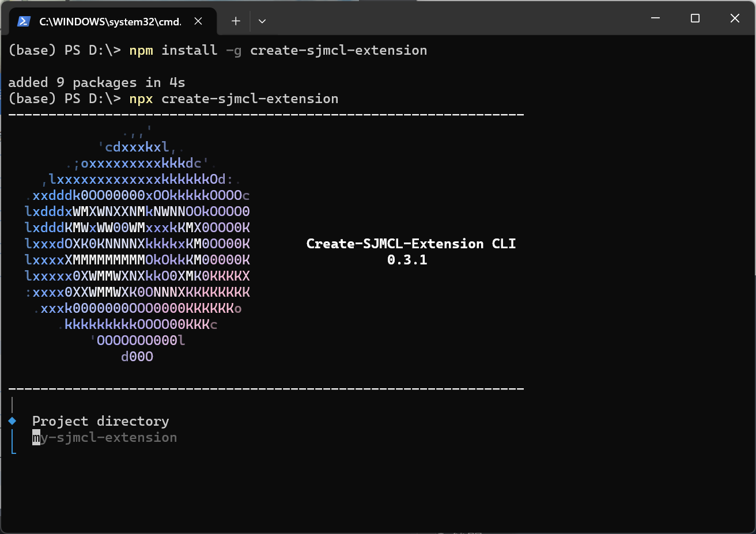Viewport: 756px width, 534px height.
Task: Click the blue diamond prompt marker
Action: [x=12, y=421]
